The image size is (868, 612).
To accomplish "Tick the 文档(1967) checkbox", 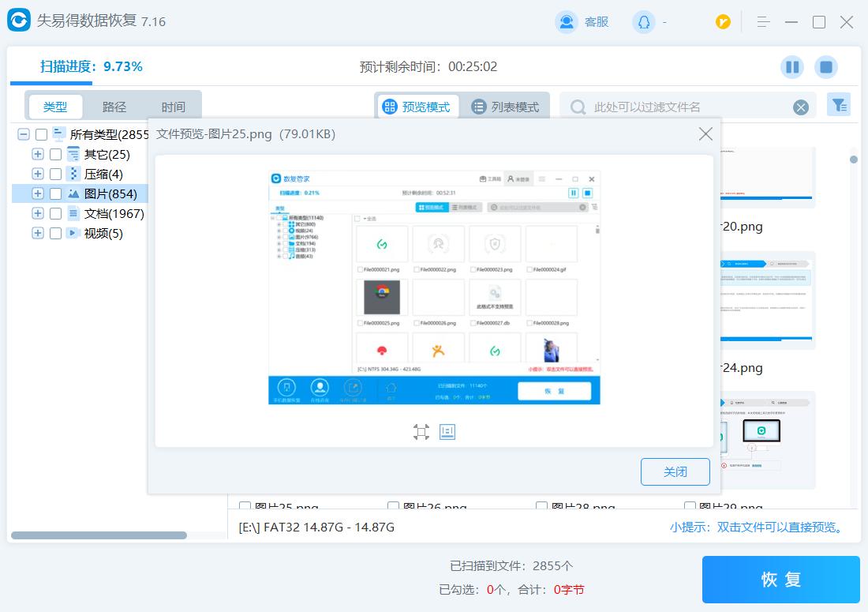I will [55, 213].
